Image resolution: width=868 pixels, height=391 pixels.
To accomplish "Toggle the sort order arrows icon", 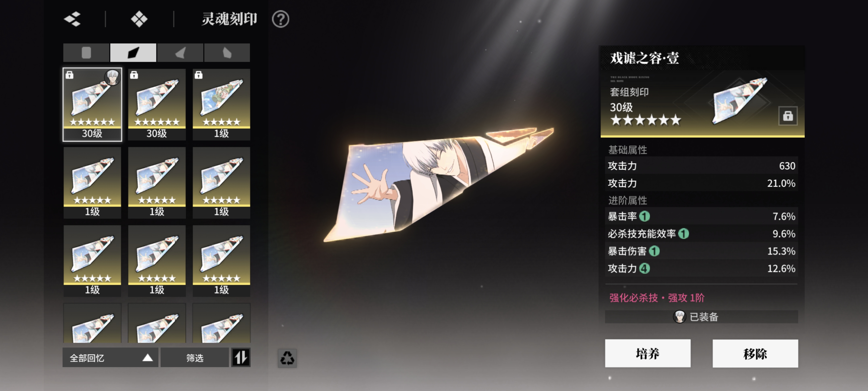I will point(241,357).
